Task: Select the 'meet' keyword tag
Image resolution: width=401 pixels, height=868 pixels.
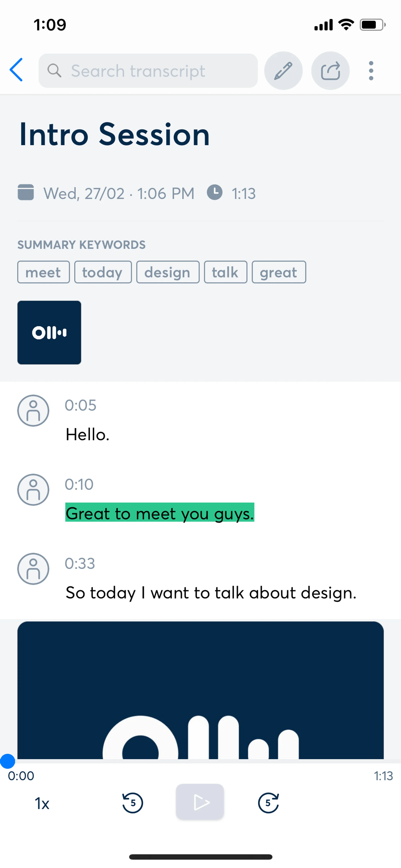Action: click(x=43, y=272)
